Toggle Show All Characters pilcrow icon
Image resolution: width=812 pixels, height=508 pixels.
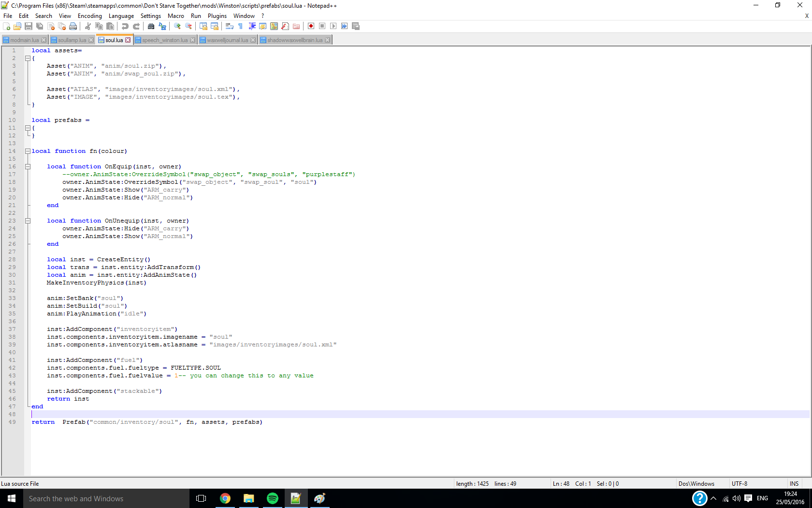coord(240,26)
